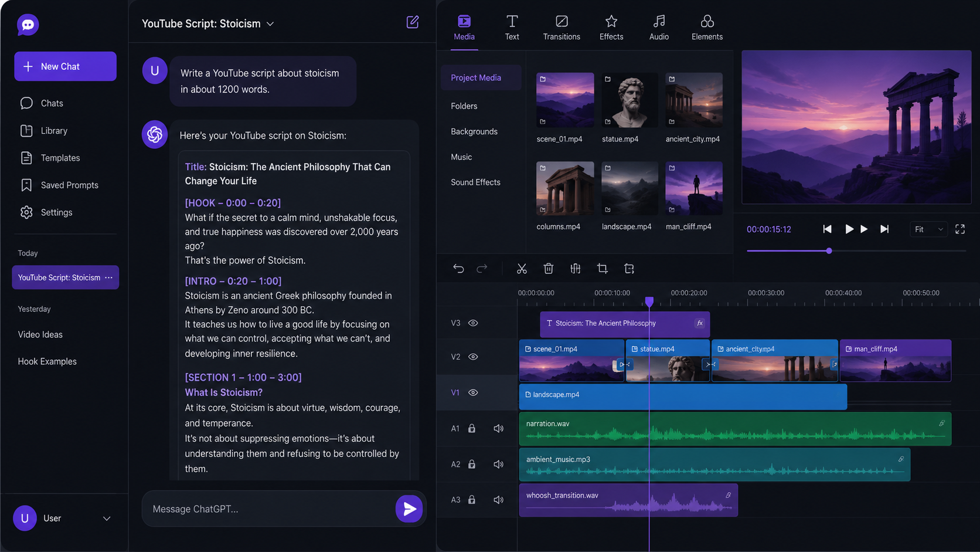Click the split clip tool icon
The width and height of the screenshot is (980, 552).
pos(576,269)
